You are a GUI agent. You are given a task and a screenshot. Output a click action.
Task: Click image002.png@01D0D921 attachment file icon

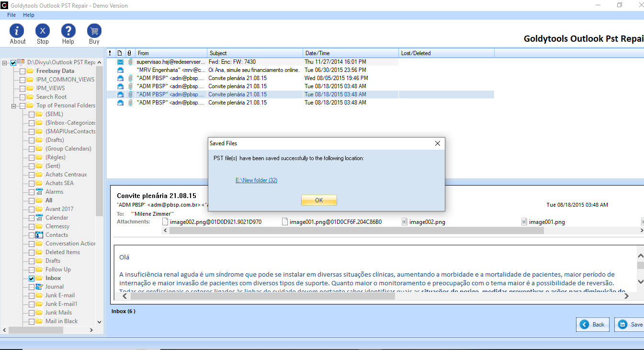pos(166,222)
